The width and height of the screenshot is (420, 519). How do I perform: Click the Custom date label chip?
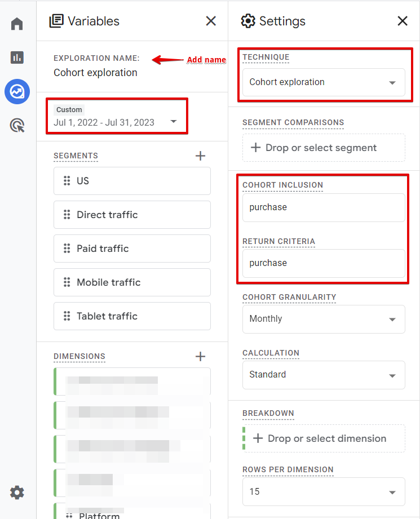[69, 109]
